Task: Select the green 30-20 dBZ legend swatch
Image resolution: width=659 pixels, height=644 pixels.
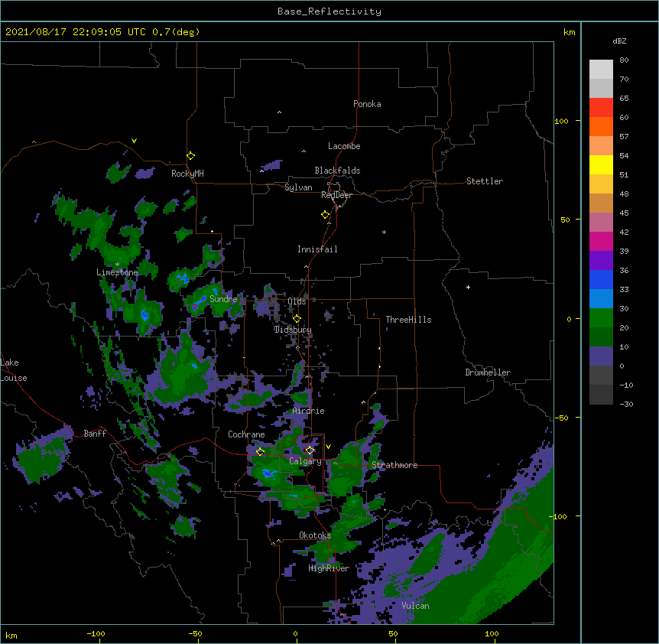Action: pyautogui.click(x=601, y=318)
